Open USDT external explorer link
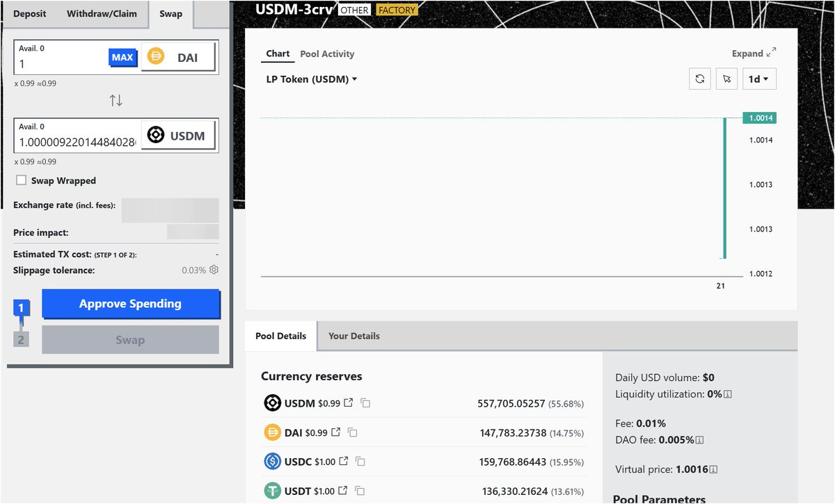The height and width of the screenshot is (504, 835). [342, 491]
